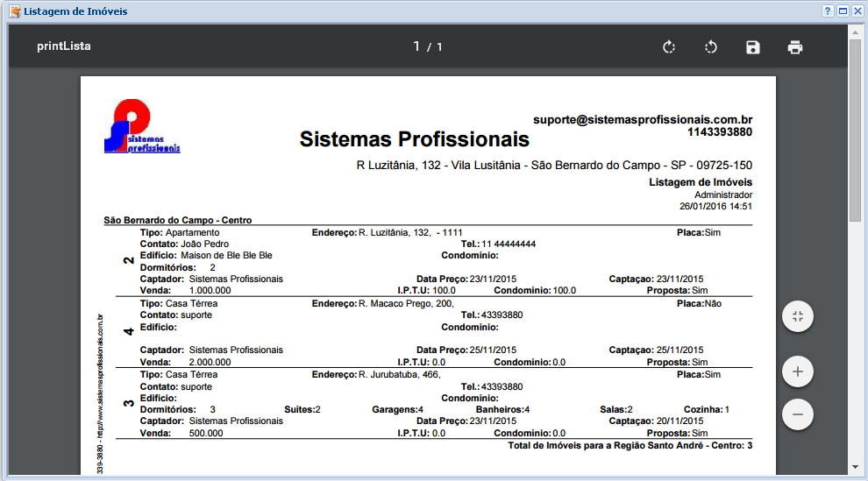
Task: Open help using the question mark icon
Action: pyautogui.click(x=828, y=11)
